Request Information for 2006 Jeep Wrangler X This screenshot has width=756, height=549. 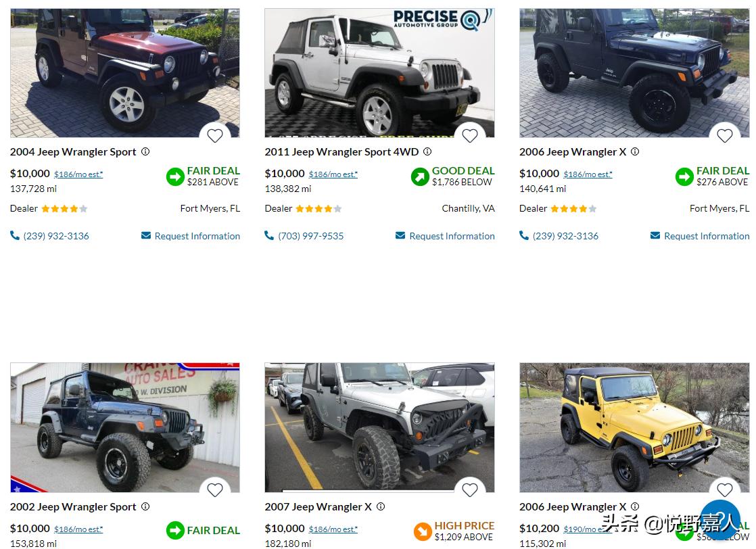pyautogui.click(x=700, y=236)
